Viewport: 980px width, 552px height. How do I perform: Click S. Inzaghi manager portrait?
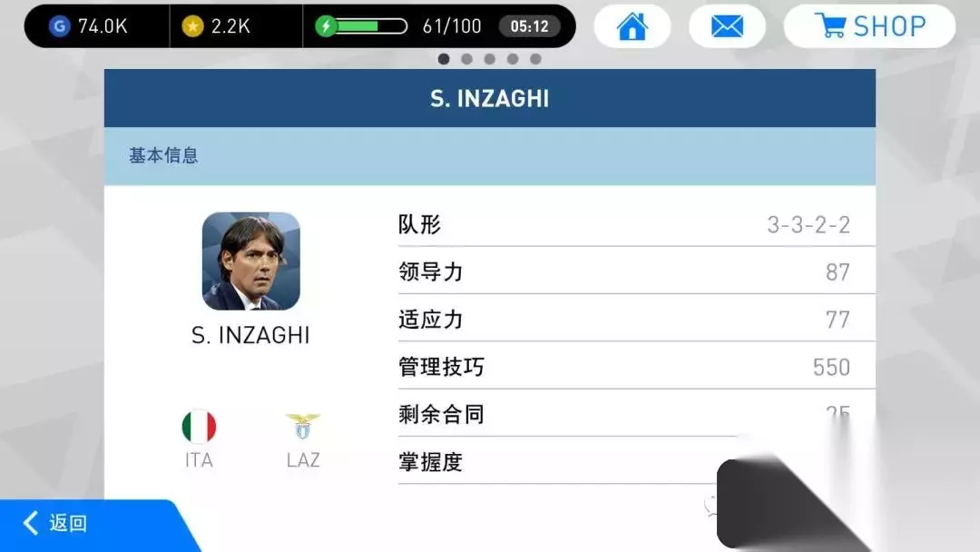251,261
